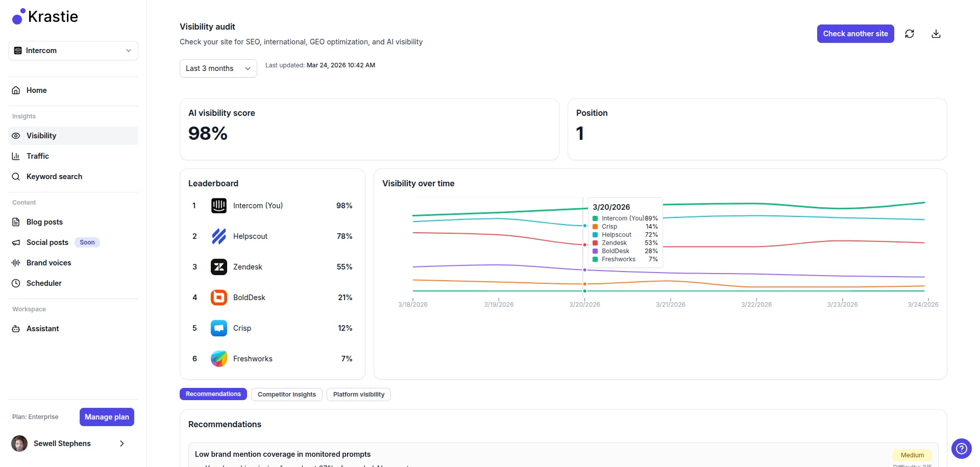
Task: Click the Soon badge
Action: pyautogui.click(x=87, y=242)
